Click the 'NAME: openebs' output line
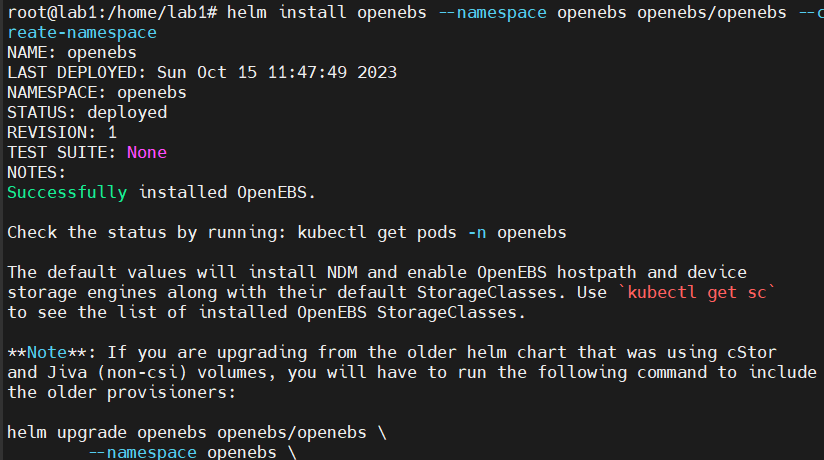 click(72, 52)
